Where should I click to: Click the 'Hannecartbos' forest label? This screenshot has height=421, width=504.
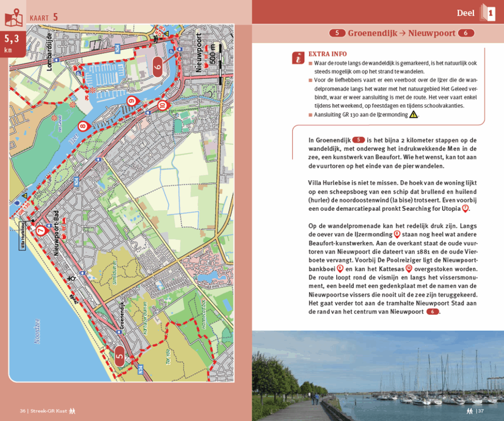click(x=203, y=314)
